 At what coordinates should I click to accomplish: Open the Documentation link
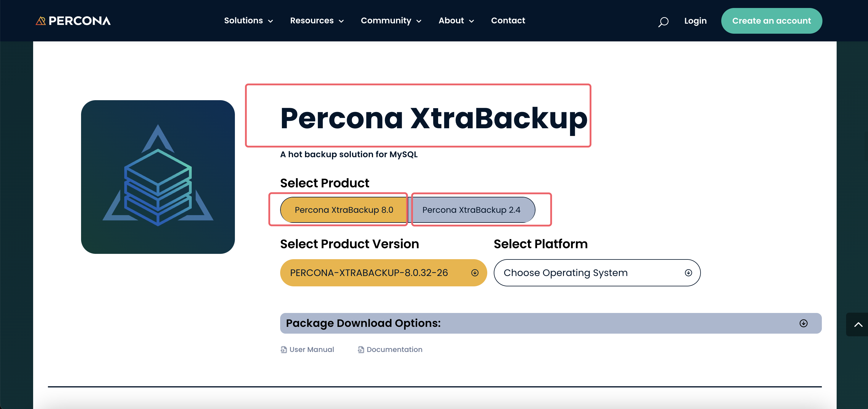pos(394,349)
